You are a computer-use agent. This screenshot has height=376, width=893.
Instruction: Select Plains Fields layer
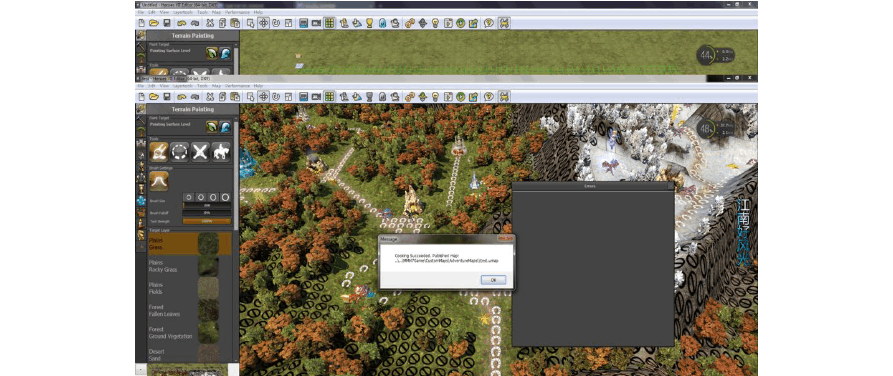189,288
